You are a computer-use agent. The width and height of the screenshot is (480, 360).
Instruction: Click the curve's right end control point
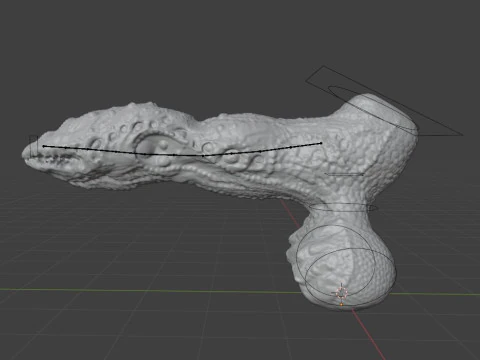click(321, 143)
